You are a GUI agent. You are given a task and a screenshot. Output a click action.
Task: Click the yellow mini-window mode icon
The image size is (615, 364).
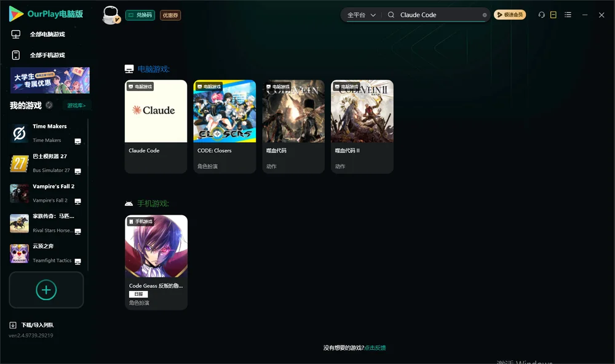(553, 15)
